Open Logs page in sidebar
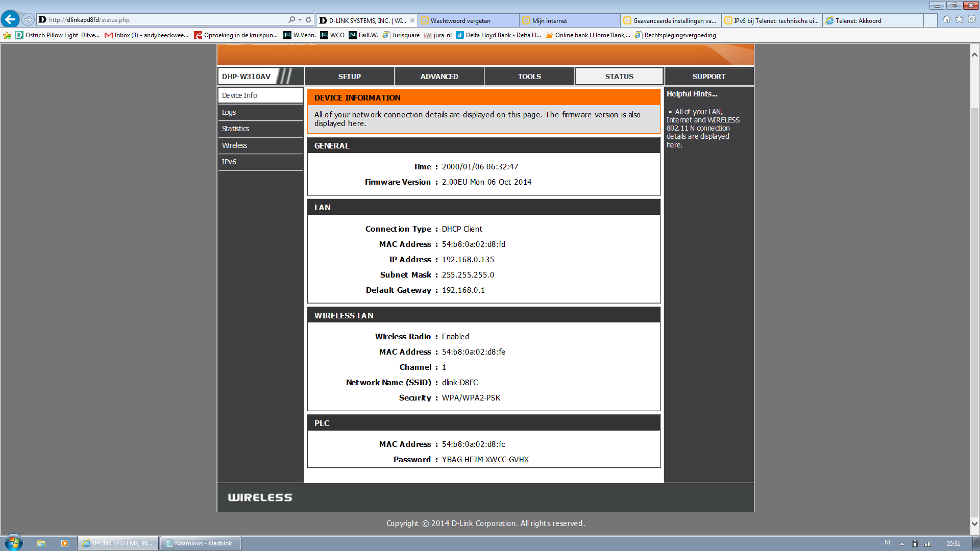Screen dimensions: 980x551 coord(260,112)
